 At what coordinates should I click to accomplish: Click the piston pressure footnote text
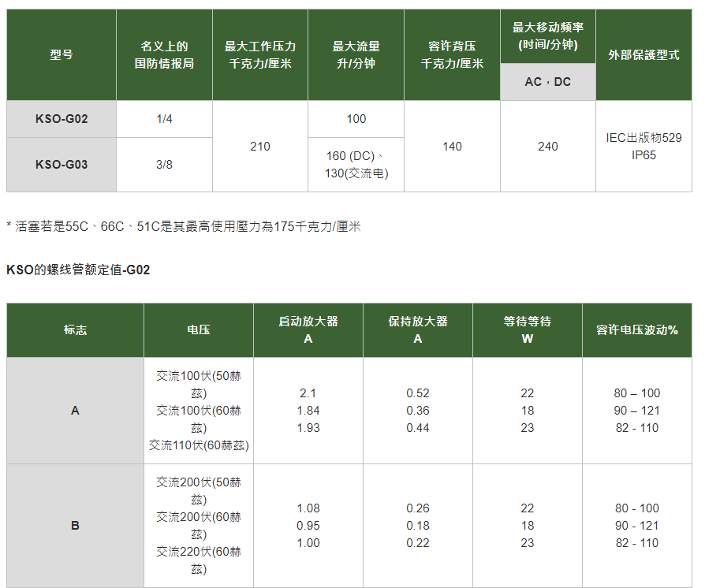point(184,226)
